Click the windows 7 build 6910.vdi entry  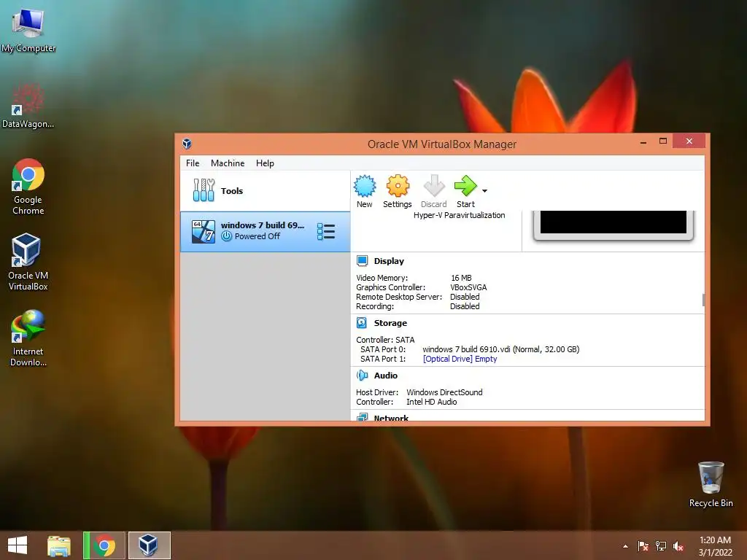click(x=500, y=349)
